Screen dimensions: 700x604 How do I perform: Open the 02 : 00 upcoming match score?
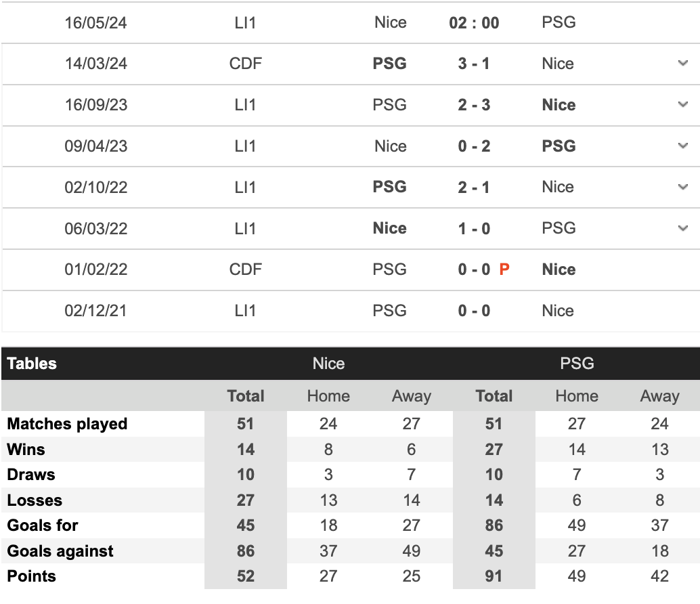474,23
